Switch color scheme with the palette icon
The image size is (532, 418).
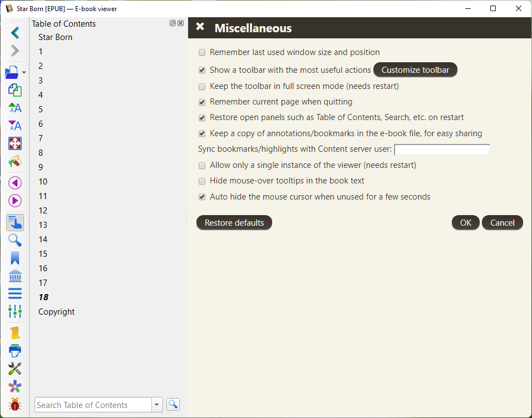[x=15, y=161]
